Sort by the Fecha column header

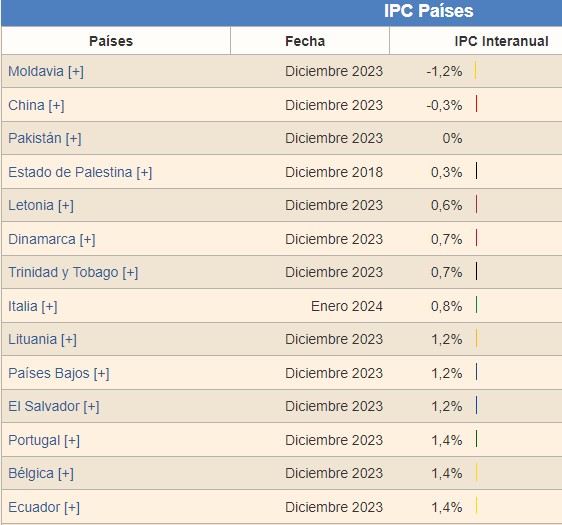305,41
